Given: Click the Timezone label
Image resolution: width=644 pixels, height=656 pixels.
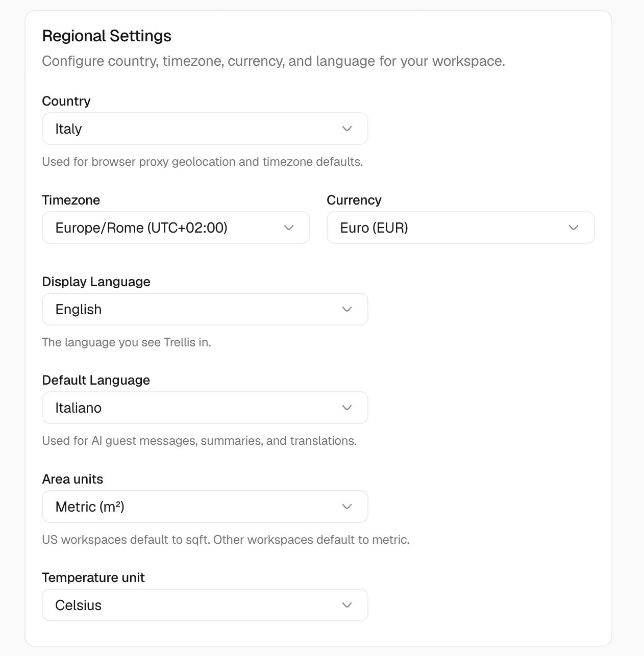Looking at the screenshot, I should coord(71,200).
